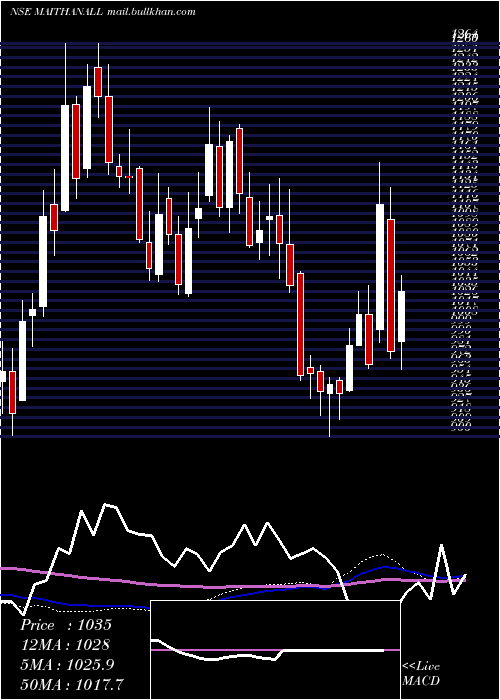Click the '50MA : 1017.7' value
500x700 pixels.
pos(72,684)
